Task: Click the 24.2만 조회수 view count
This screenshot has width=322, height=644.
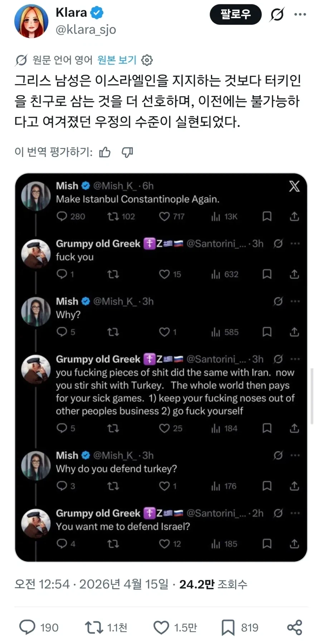Action: click(x=213, y=584)
